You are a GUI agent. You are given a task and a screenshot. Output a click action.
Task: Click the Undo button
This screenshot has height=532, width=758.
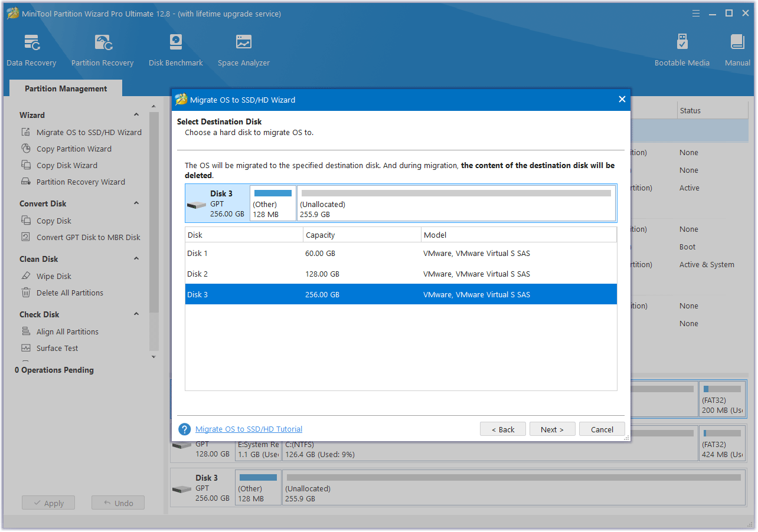118,503
